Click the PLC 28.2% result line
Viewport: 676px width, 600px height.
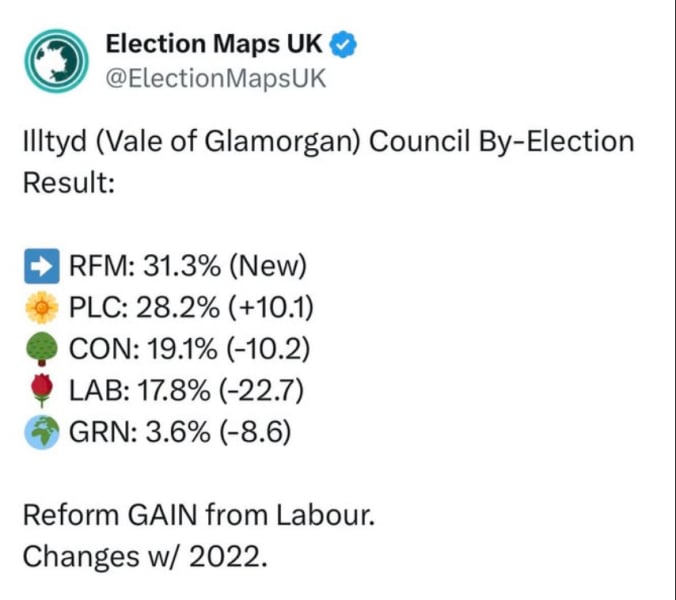(192, 307)
